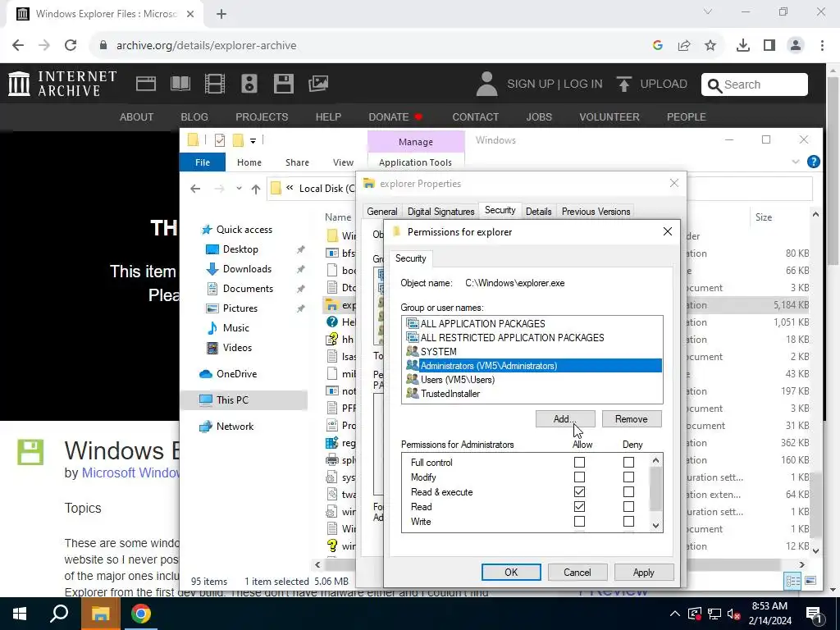
Task: Open the Chrome downloads icon
Action: click(743, 46)
